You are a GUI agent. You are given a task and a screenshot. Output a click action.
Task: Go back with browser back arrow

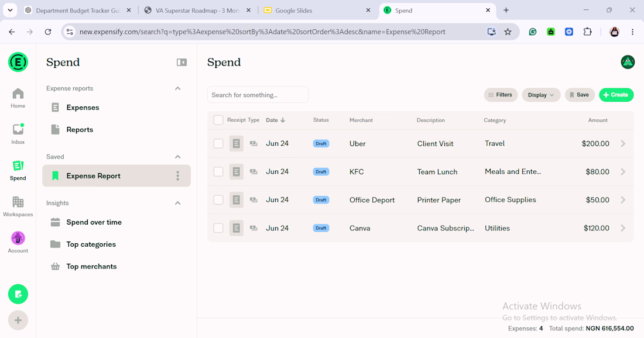pos(12,32)
